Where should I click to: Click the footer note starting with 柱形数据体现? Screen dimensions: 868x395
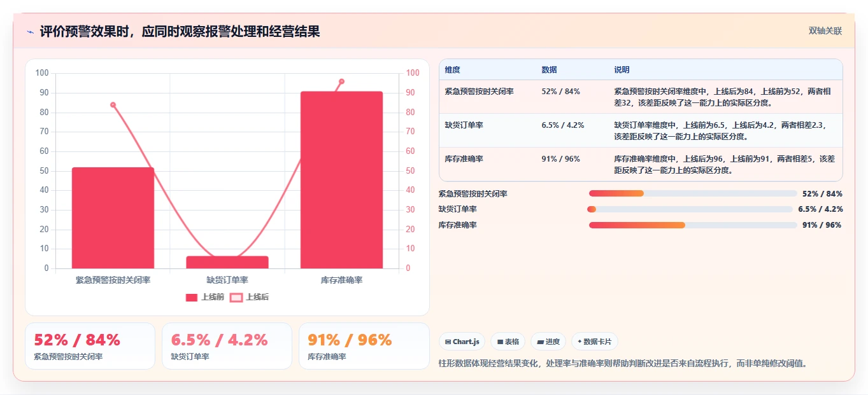click(x=623, y=363)
